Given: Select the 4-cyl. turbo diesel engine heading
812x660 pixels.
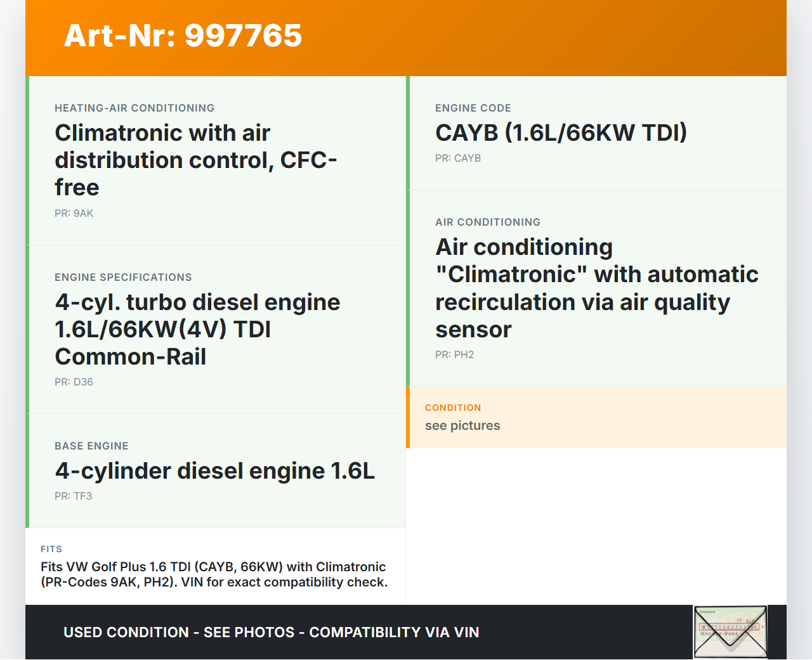Looking at the screenshot, I should click(197, 329).
